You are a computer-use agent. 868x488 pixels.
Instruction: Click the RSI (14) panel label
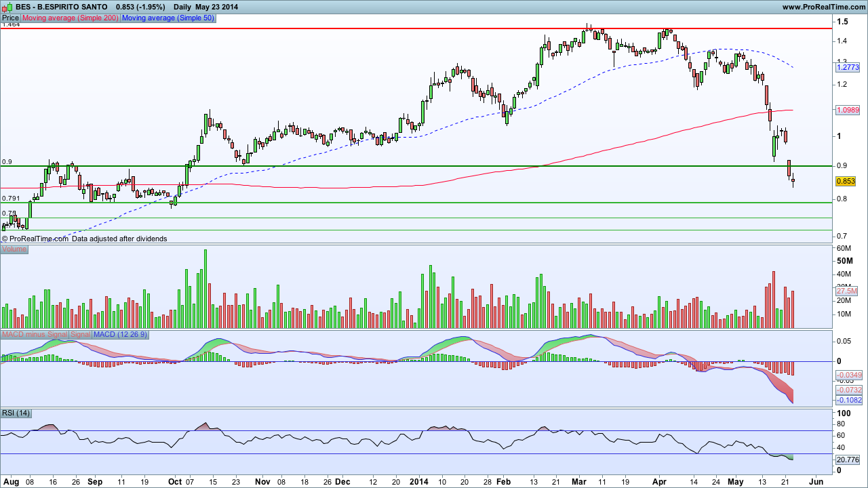(16, 413)
